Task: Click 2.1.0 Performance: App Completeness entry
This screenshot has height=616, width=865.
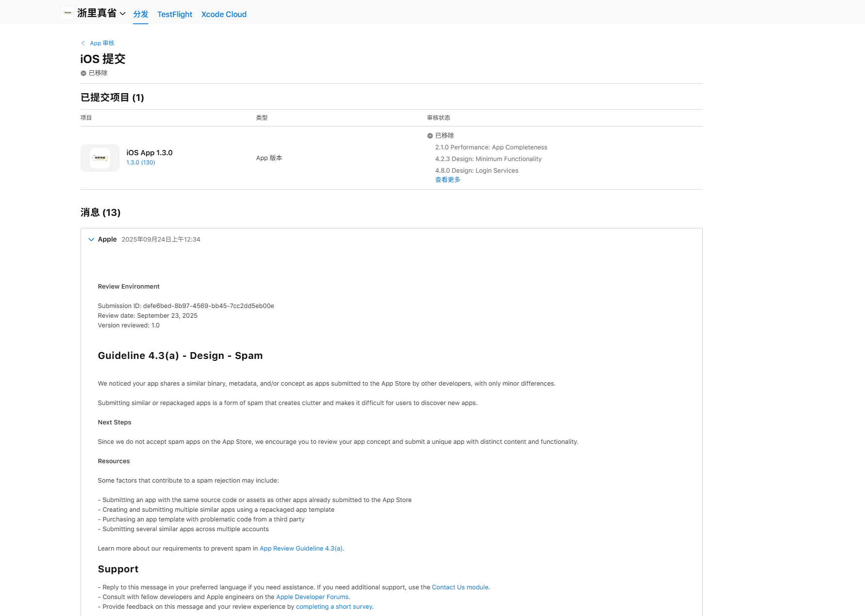Action: [x=491, y=147]
